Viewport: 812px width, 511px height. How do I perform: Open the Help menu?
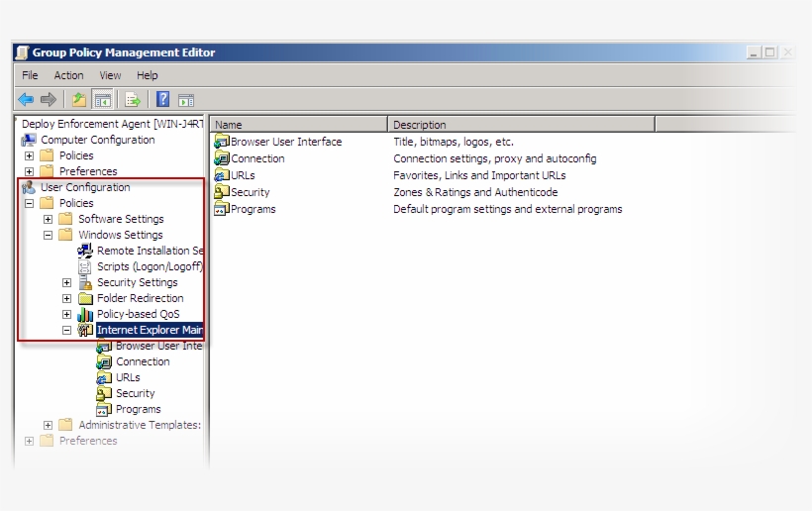148,75
